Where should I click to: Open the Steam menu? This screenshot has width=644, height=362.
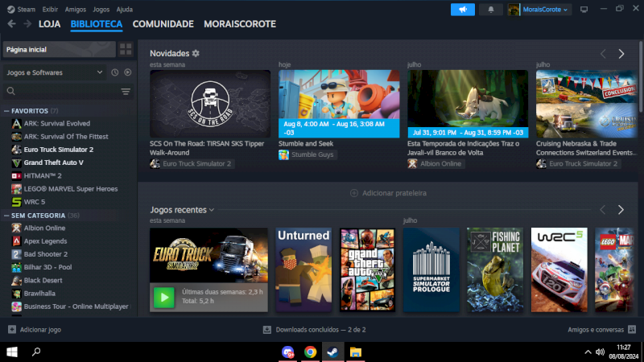(x=27, y=9)
